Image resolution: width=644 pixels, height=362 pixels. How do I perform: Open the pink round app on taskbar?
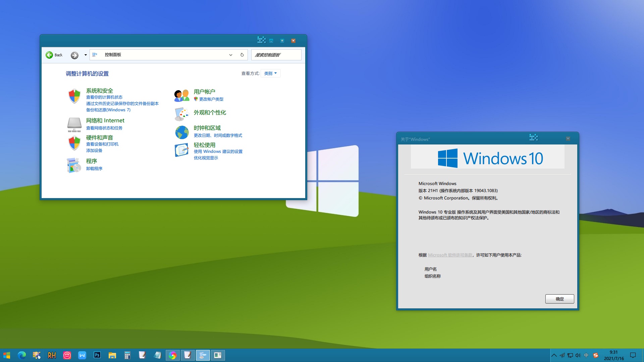[x=67, y=355]
